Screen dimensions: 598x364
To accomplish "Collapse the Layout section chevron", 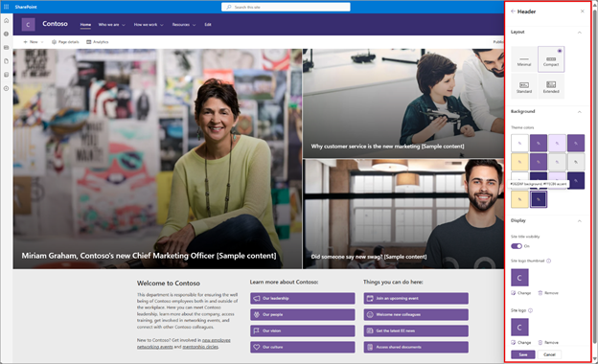I will [579, 33].
